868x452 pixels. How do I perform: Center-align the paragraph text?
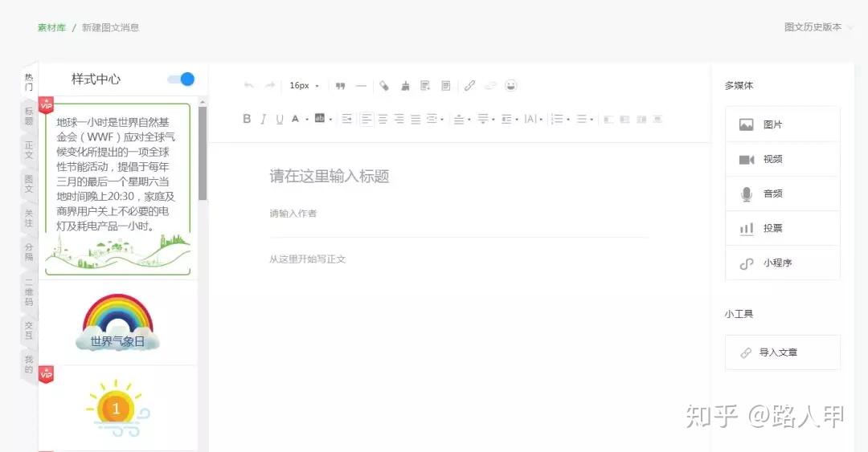coord(383,119)
